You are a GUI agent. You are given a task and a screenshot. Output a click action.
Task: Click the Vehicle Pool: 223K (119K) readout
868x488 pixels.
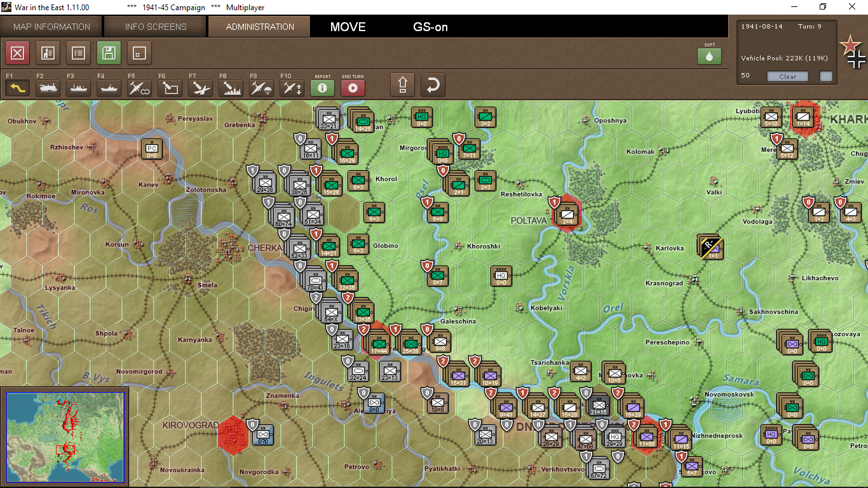click(784, 58)
